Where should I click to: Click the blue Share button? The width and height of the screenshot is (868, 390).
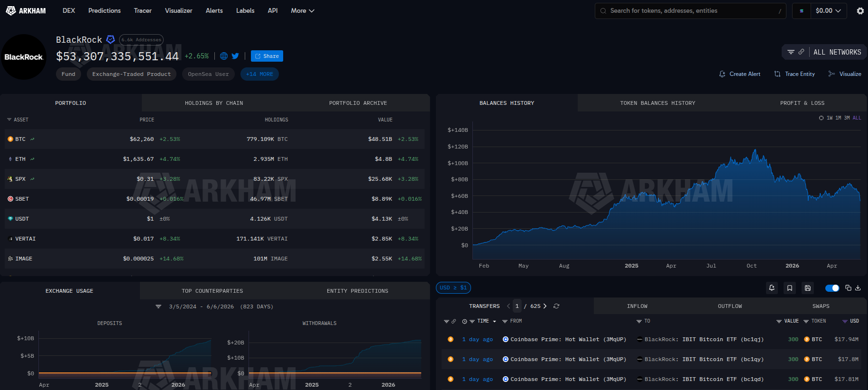point(267,56)
